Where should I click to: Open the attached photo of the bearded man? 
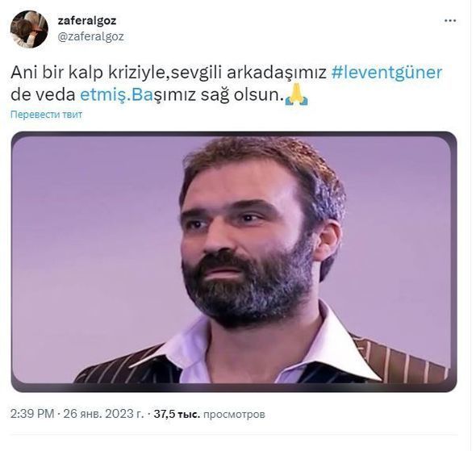tap(234, 261)
